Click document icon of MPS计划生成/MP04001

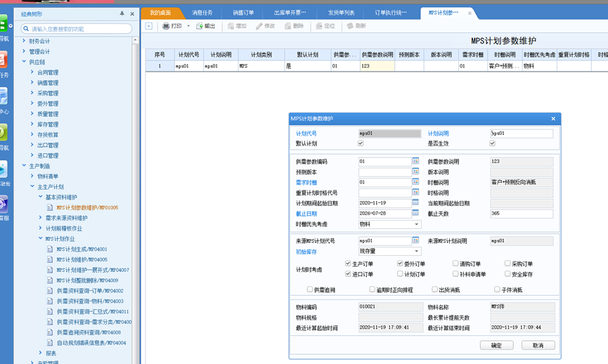pos(50,249)
